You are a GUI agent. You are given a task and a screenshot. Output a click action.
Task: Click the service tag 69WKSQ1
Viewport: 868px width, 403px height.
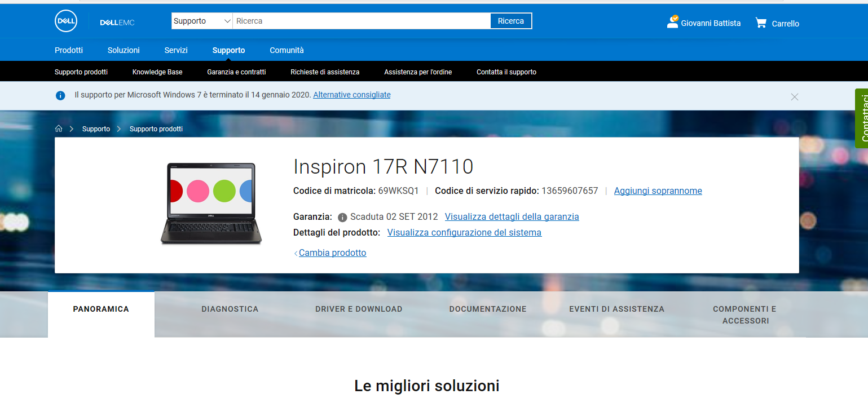(x=398, y=191)
